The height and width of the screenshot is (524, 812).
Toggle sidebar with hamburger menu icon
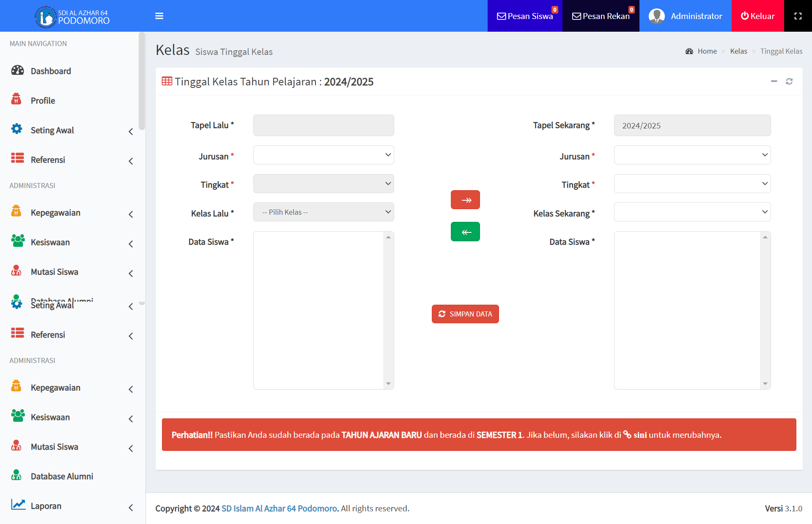[159, 16]
